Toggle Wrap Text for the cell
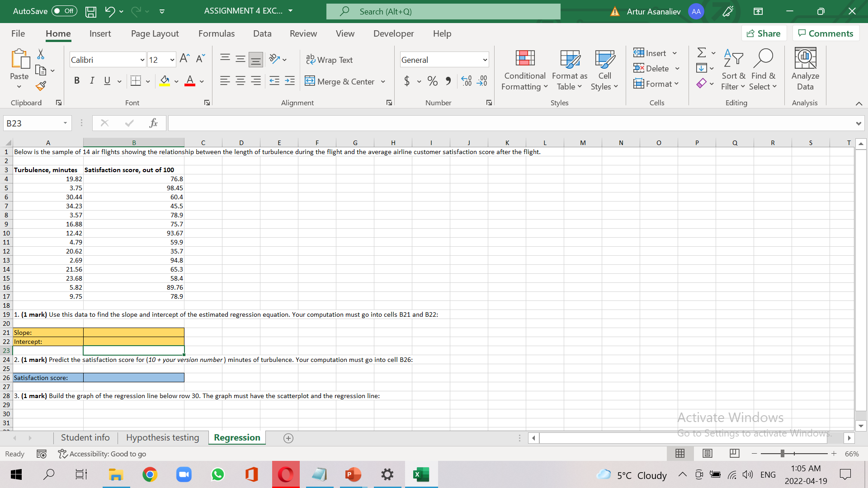 pos(330,59)
